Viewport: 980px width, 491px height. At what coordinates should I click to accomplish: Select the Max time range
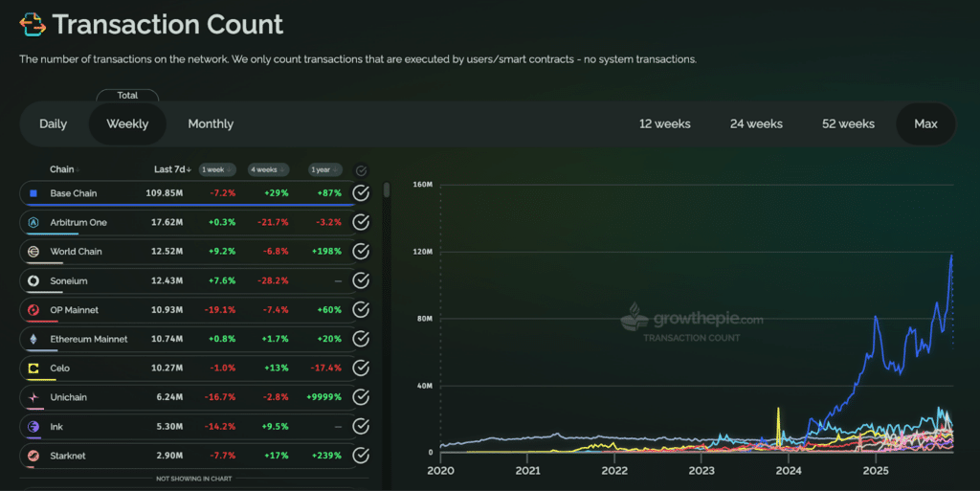pos(925,123)
